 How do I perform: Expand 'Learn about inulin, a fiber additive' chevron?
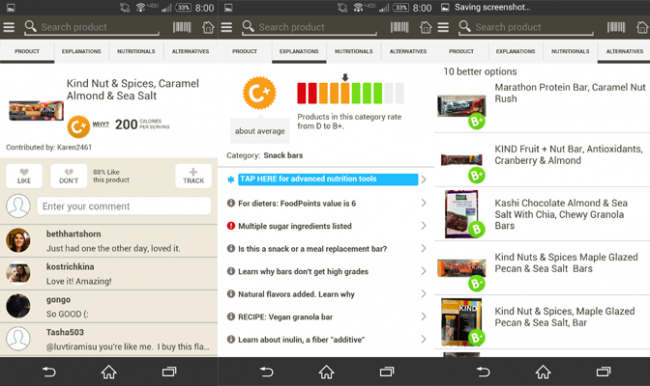pos(424,339)
